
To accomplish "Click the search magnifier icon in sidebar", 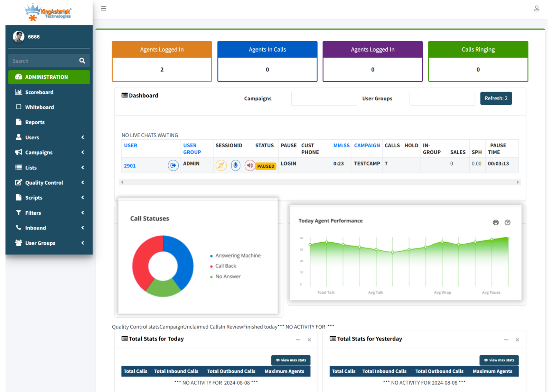I will [82, 61].
